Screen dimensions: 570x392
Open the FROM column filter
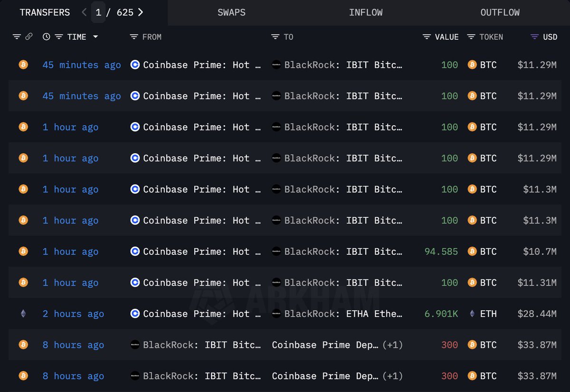(x=133, y=37)
